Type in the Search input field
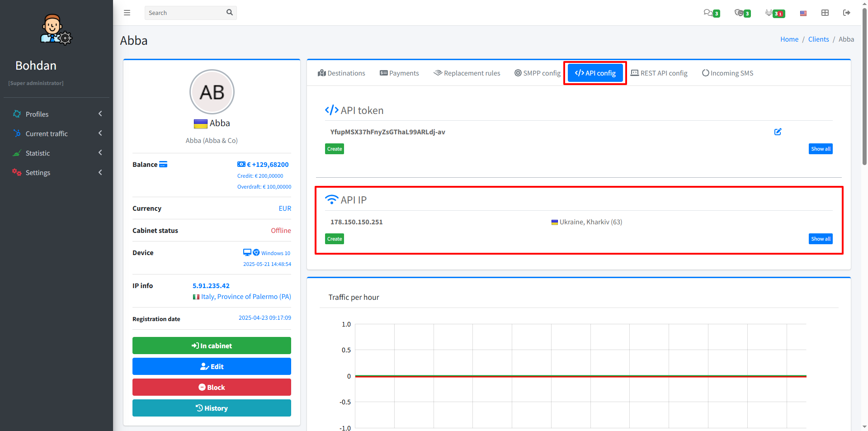Viewport: 868px width, 431px height. (x=185, y=13)
